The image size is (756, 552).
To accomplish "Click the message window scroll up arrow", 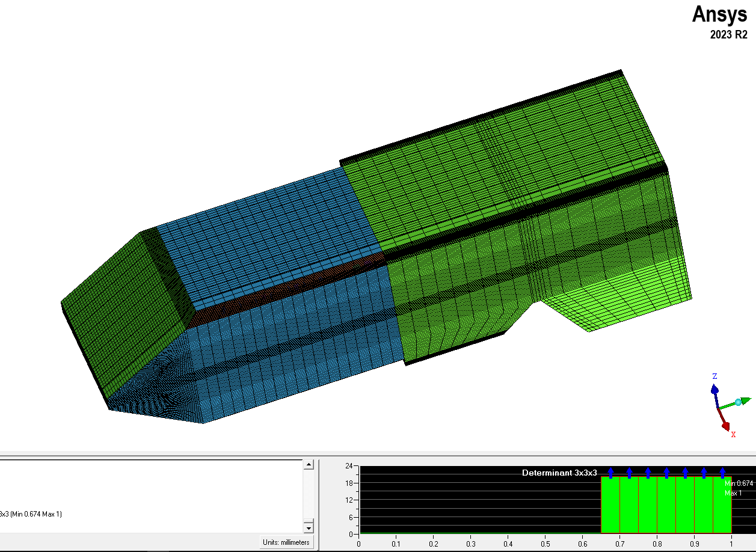I will pos(309,465).
